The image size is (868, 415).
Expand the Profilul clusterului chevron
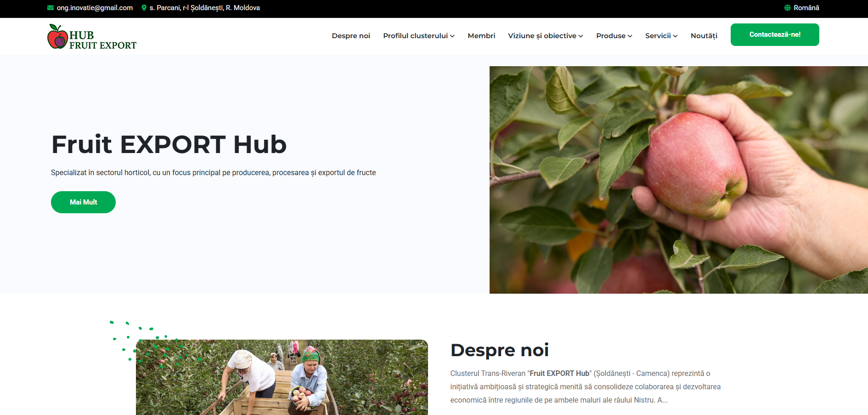452,36
